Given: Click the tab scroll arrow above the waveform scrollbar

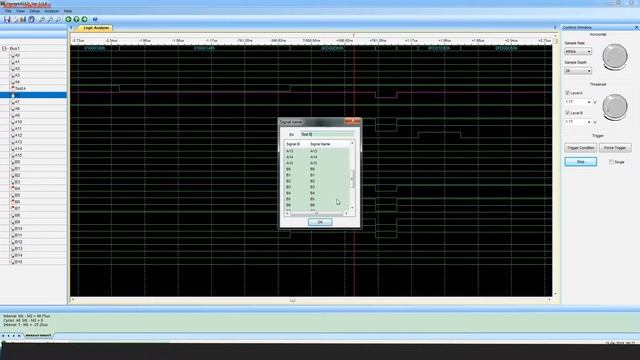Looking at the screenshot, I should pos(555,28).
